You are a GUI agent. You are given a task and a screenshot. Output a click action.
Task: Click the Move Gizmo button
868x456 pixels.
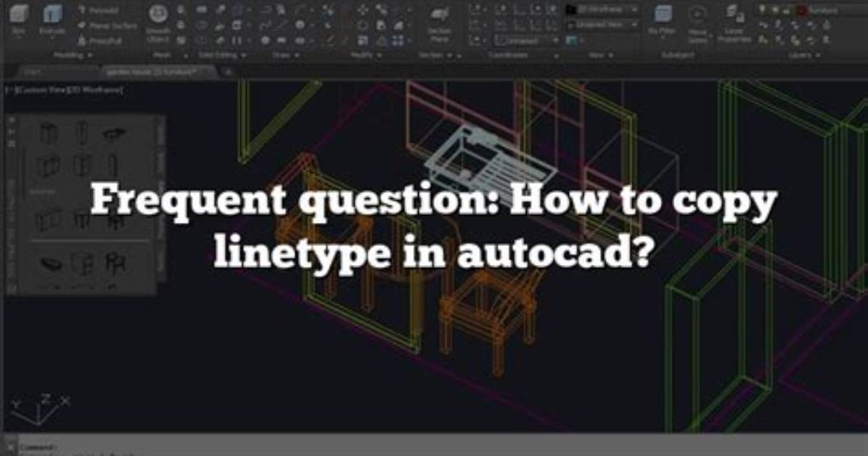(697, 23)
